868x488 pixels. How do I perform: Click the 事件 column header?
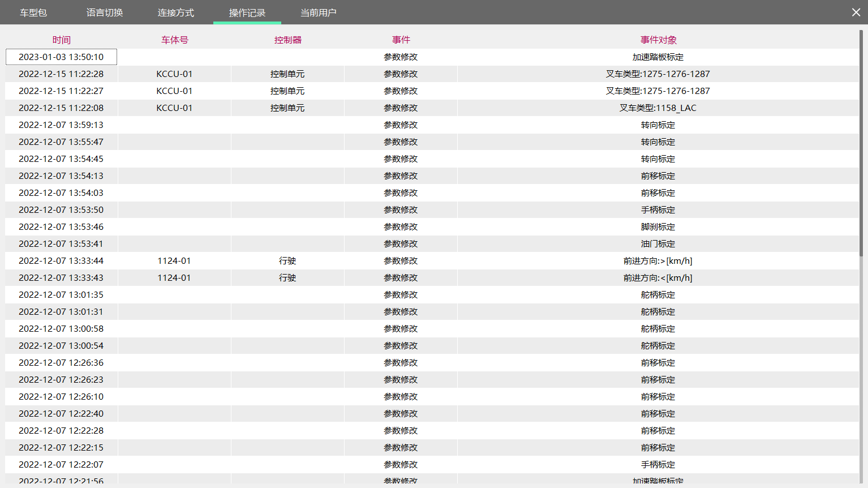tap(401, 40)
